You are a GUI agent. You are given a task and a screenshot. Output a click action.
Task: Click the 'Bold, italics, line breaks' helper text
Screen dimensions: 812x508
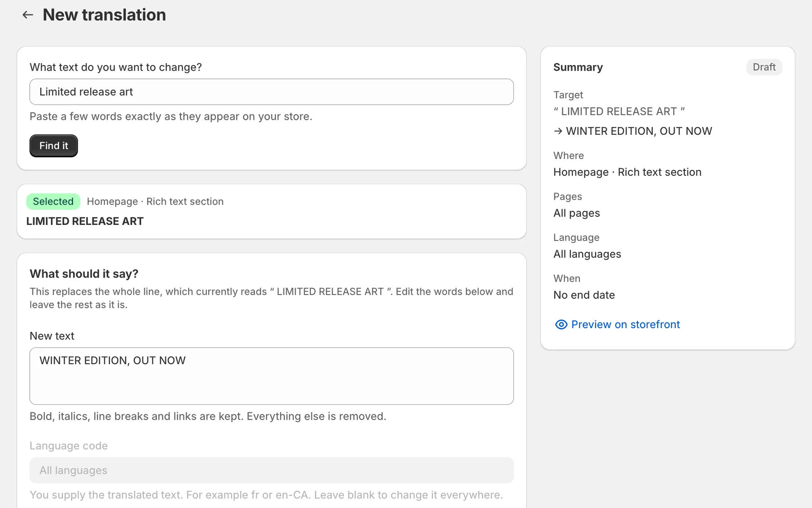coord(208,416)
